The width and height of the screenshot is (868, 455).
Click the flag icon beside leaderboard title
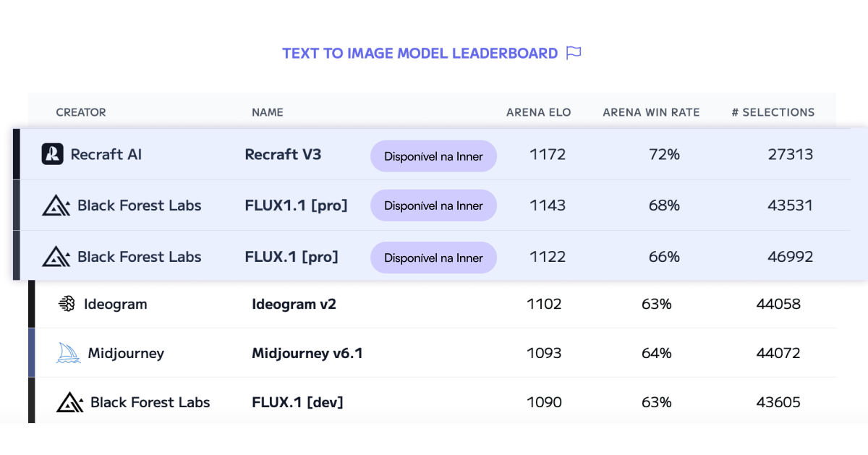(574, 53)
